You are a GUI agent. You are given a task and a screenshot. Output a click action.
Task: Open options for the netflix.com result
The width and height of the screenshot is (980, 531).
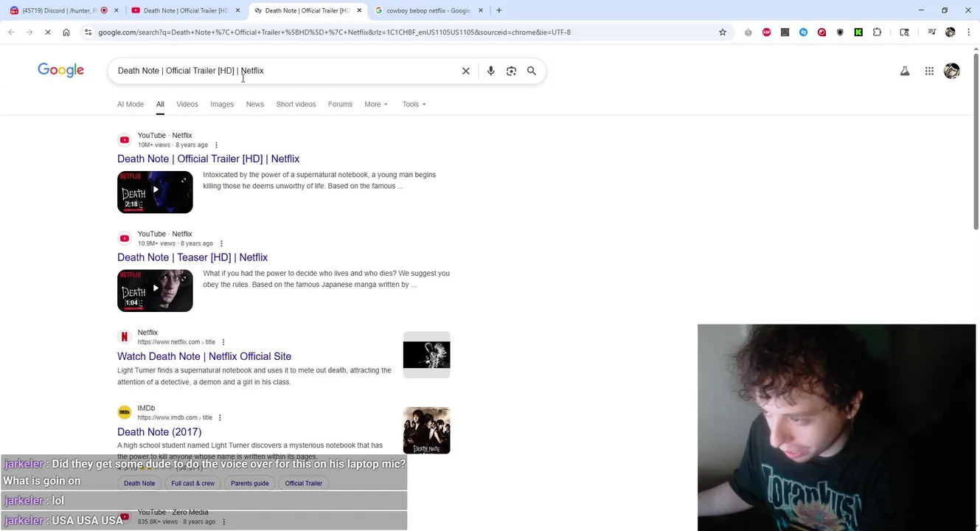click(223, 342)
